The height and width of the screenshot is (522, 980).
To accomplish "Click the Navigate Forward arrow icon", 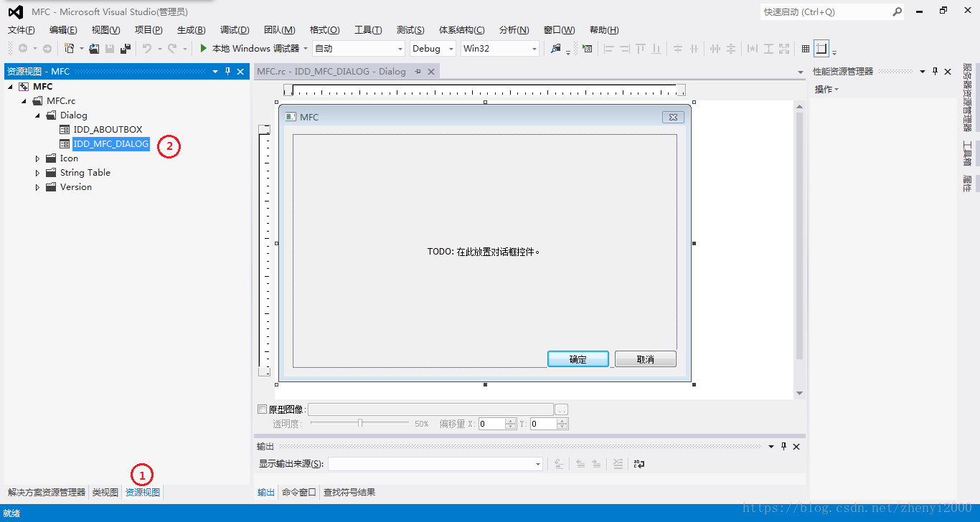I will pyautogui.click(x=47, y=49).
